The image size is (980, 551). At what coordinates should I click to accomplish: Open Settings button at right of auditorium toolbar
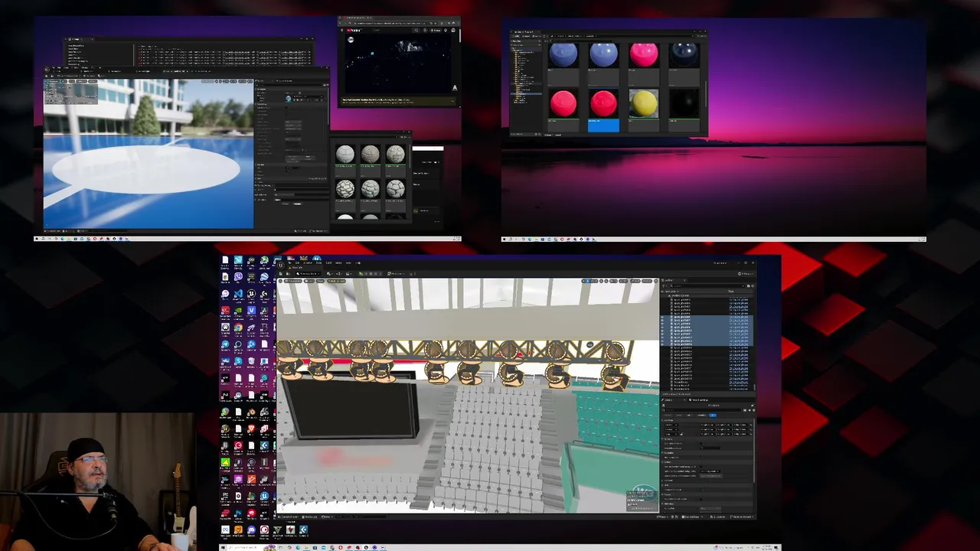pyautogui.click(x=746, y=274)
